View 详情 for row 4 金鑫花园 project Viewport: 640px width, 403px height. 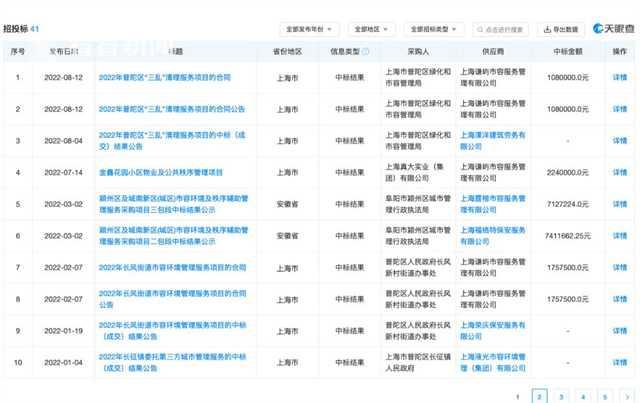coord(619,172)
